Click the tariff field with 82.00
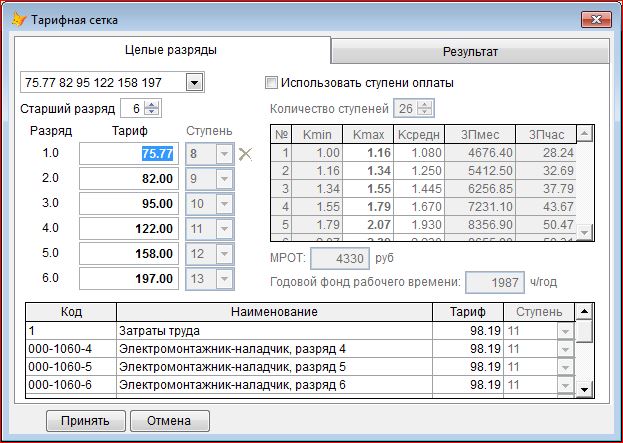 click(x=129, y=179)
